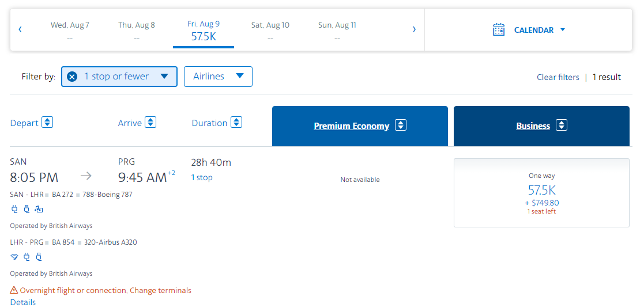Click the power outlet icon on LHR-PRG flight
The image size is (644, 308).
(x=26, y=257)
